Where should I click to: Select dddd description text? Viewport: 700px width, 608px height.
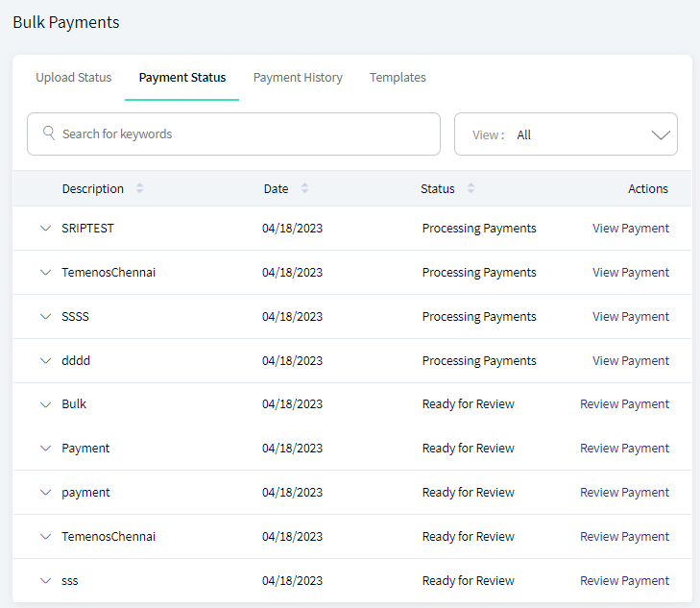pyautogui.click(x=76, y=360)
